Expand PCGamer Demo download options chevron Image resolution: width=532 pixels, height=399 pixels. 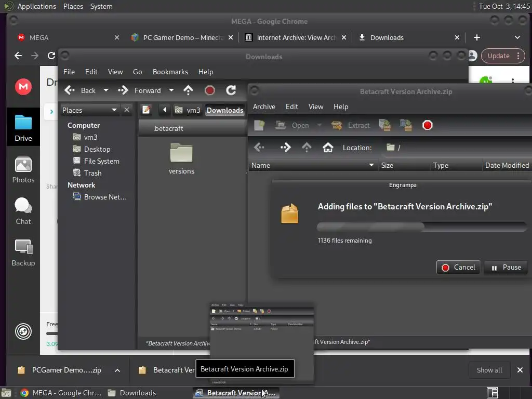(117, 370)
